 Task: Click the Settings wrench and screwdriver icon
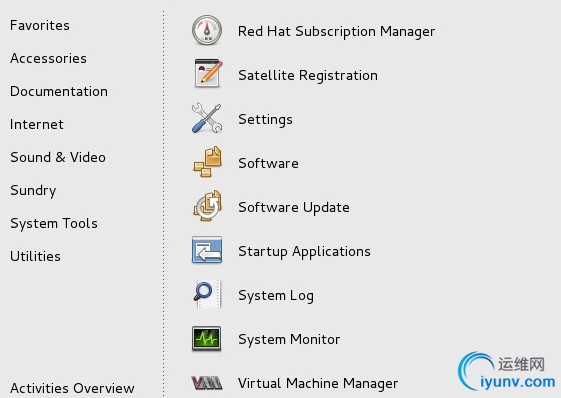coord(206,118)
